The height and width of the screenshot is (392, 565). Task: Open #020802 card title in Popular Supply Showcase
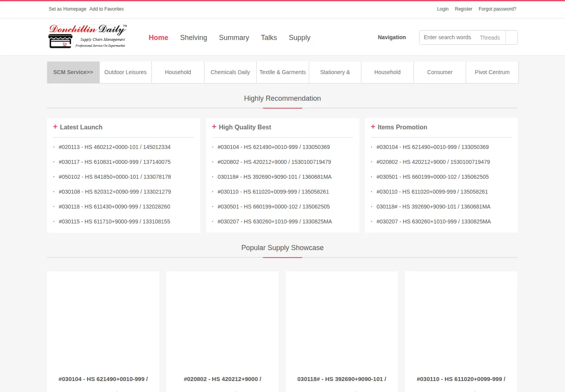tap(222, 379)
